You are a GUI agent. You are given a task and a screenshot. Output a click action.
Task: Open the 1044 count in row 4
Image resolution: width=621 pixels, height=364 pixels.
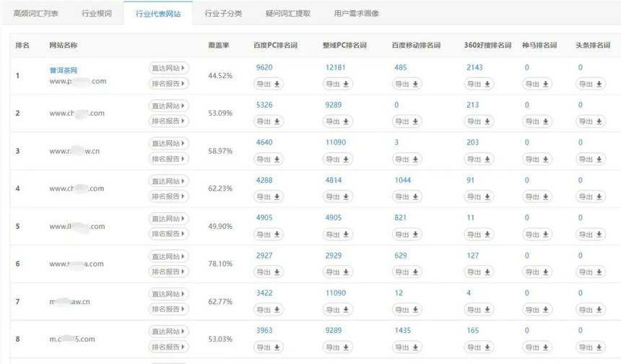pyautogui.click(x=403, y=181)
